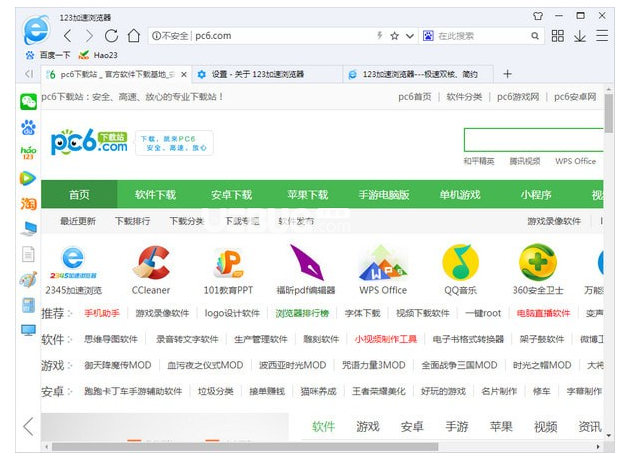
Task: Bookmark the page with the star icon
Action: click(394, 36)
